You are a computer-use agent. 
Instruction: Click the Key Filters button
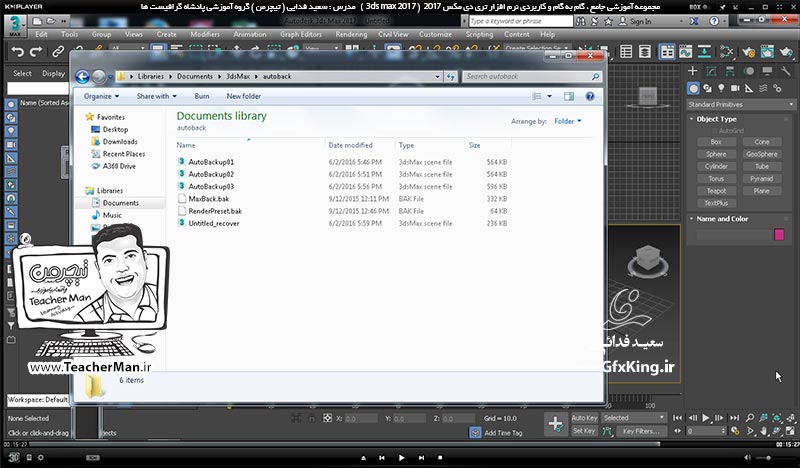640,431
